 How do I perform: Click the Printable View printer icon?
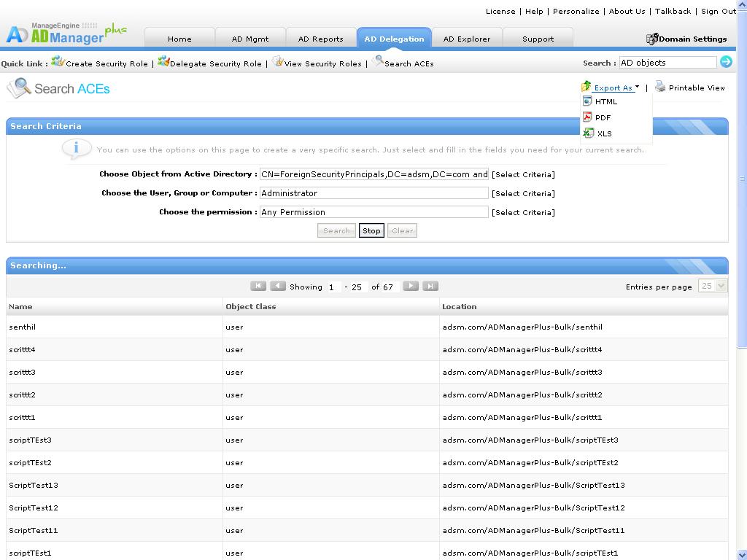click(x=660, y=87)
